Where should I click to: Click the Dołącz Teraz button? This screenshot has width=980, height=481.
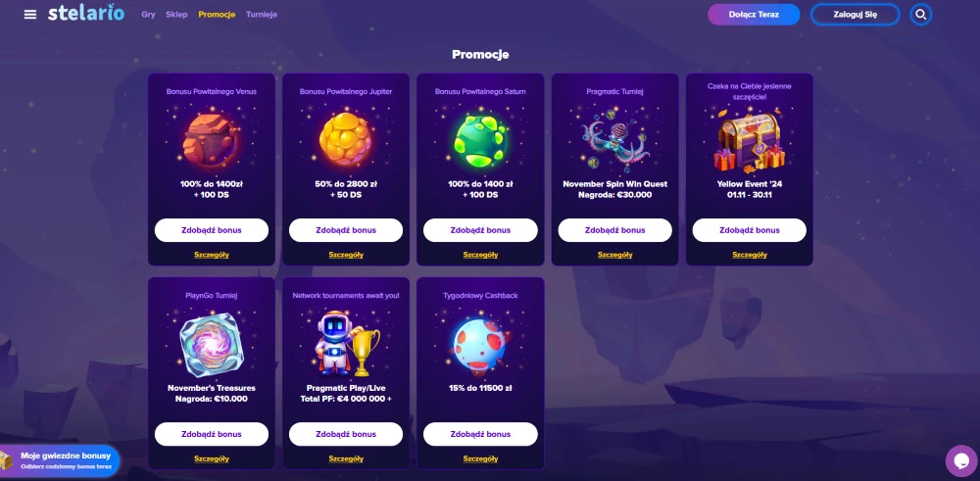(x=754, y=15)
